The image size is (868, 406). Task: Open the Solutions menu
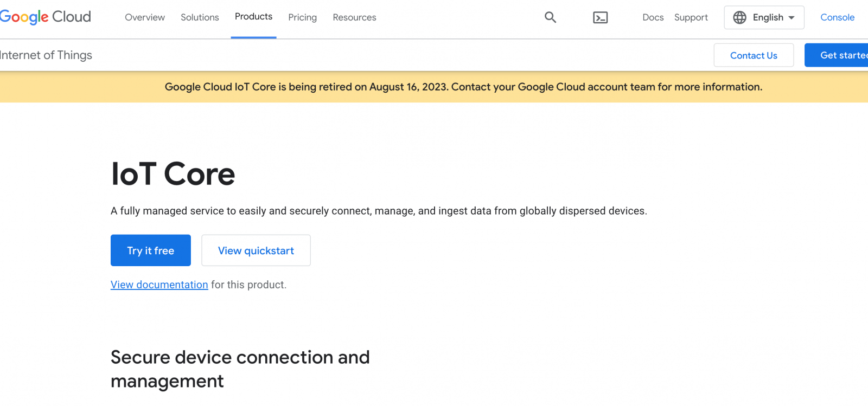click(200, 17)
